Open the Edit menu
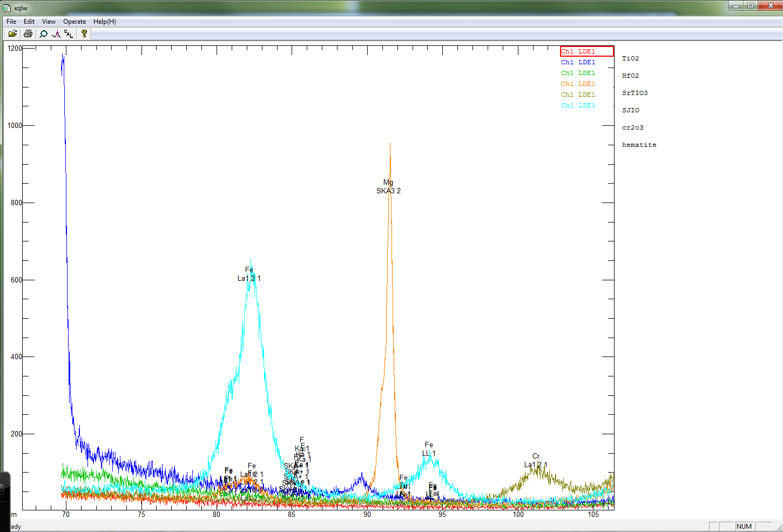Image resolution: width=783 pixels, height=532 pixels. (x=29, y=22)
